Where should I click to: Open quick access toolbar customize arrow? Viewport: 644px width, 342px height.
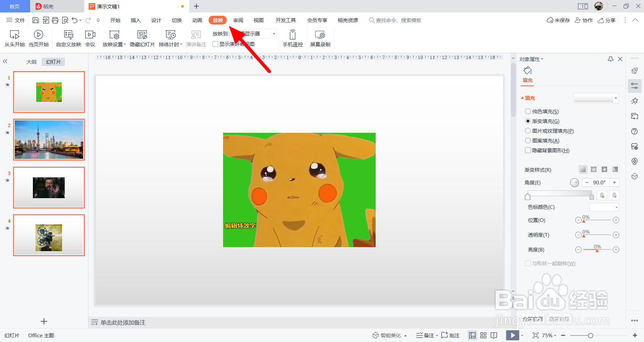(98, 20)
